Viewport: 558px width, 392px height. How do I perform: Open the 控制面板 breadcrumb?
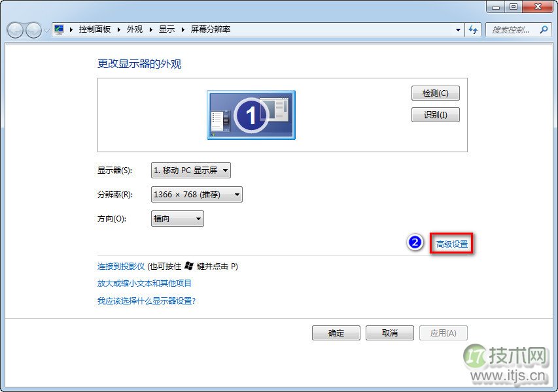95,29
